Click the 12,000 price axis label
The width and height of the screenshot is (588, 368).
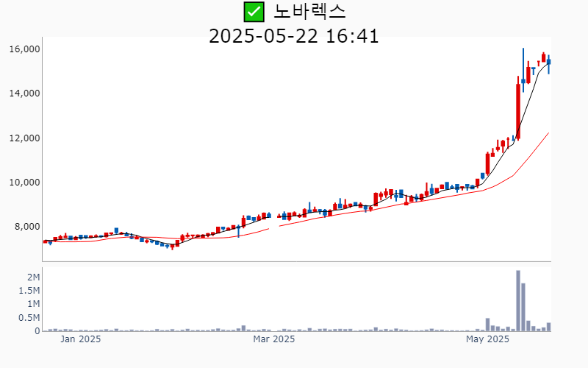(x=24, y=138)
